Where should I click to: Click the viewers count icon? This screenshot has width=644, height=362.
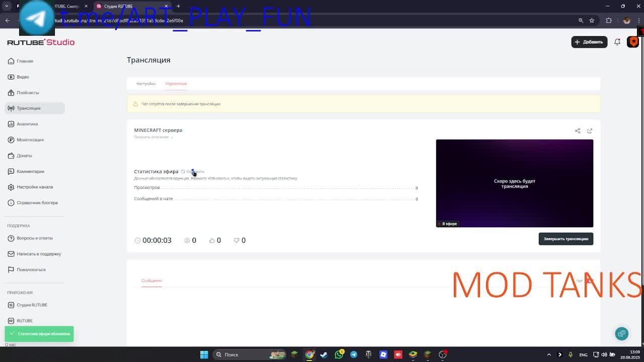[x=187, y=240]
